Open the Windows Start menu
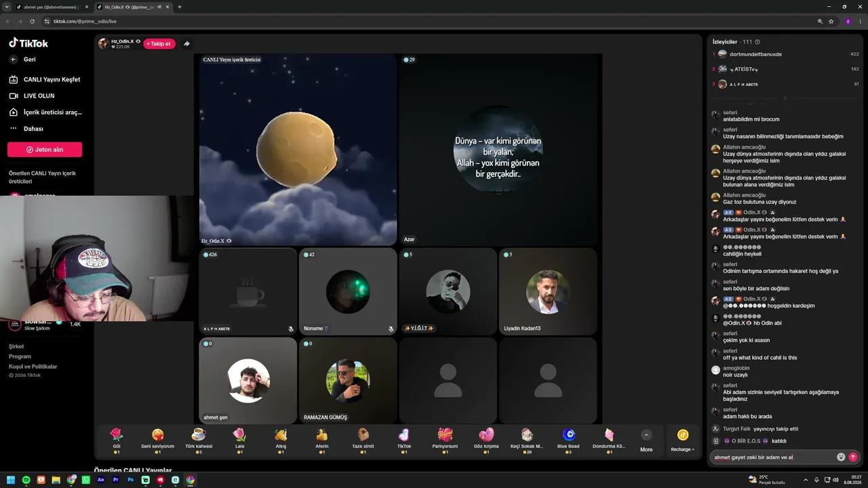The image size is (868, 488). (12, 480)
